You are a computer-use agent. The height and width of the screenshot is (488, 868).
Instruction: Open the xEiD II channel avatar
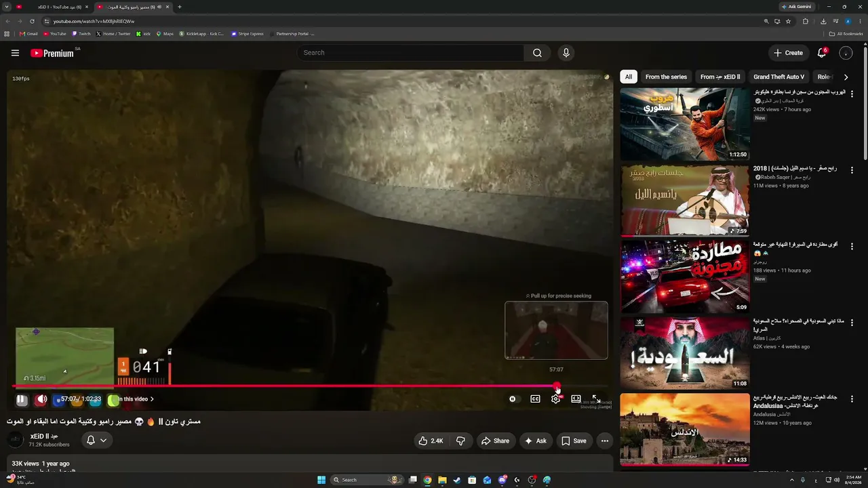coord(15,441)
